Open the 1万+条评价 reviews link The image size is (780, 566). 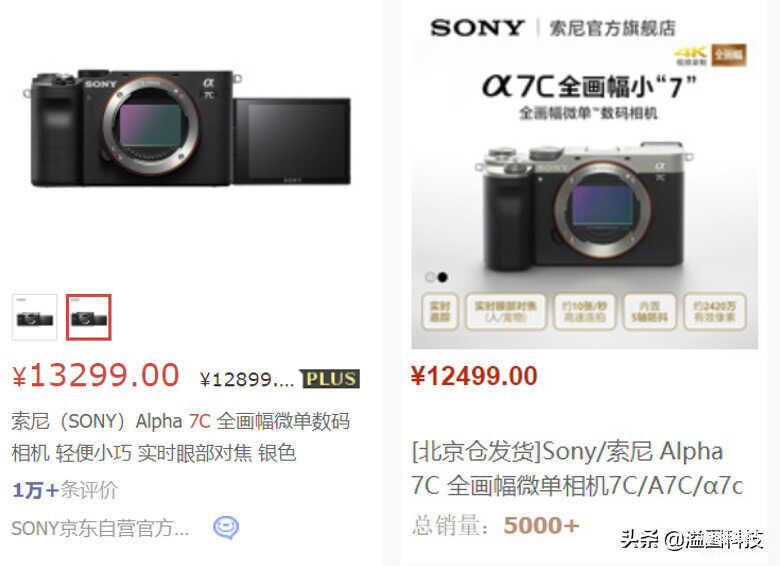65,490
